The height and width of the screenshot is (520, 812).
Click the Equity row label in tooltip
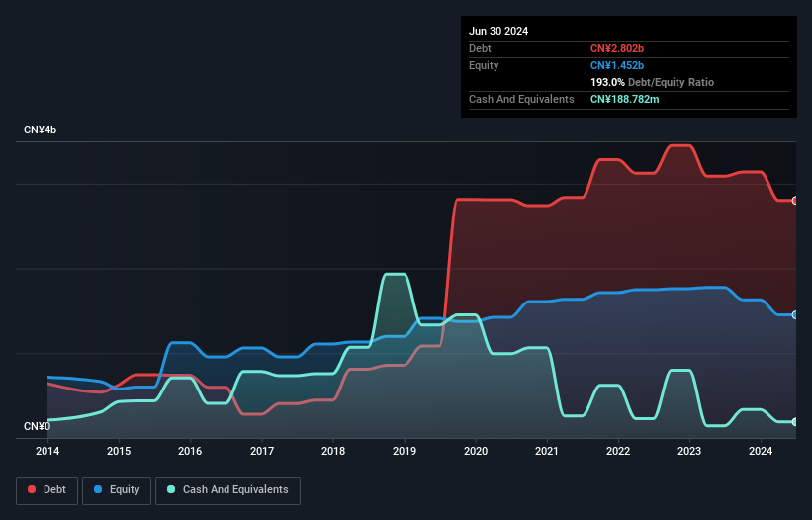pyautogui.click(x=484, y=65)
